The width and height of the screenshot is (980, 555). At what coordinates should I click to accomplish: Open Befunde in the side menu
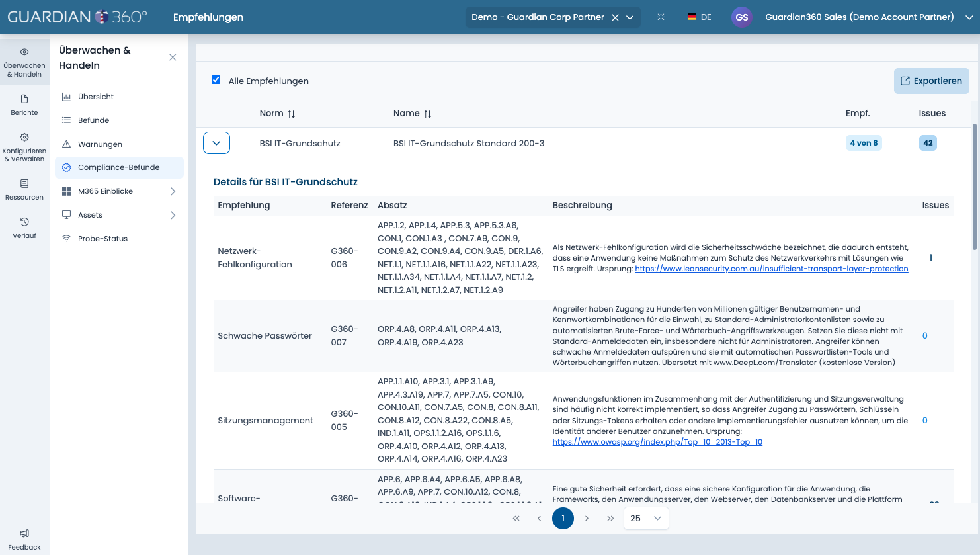coord(119,120)
